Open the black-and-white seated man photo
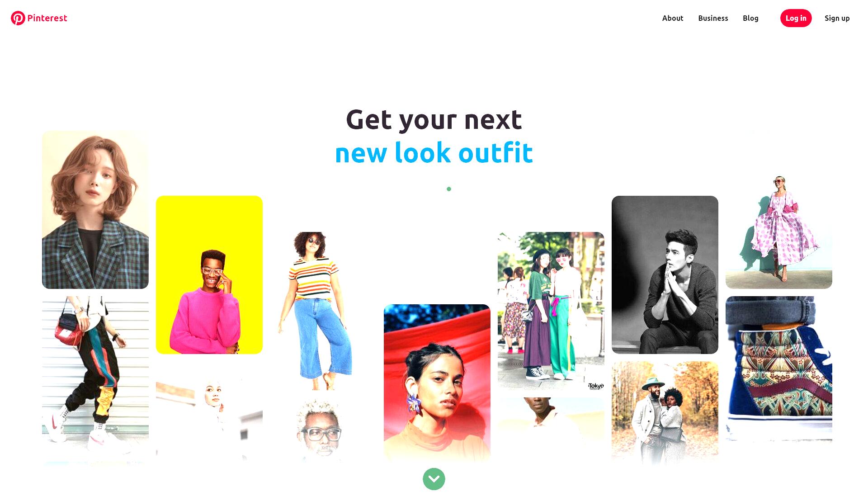 pos(665,275)
